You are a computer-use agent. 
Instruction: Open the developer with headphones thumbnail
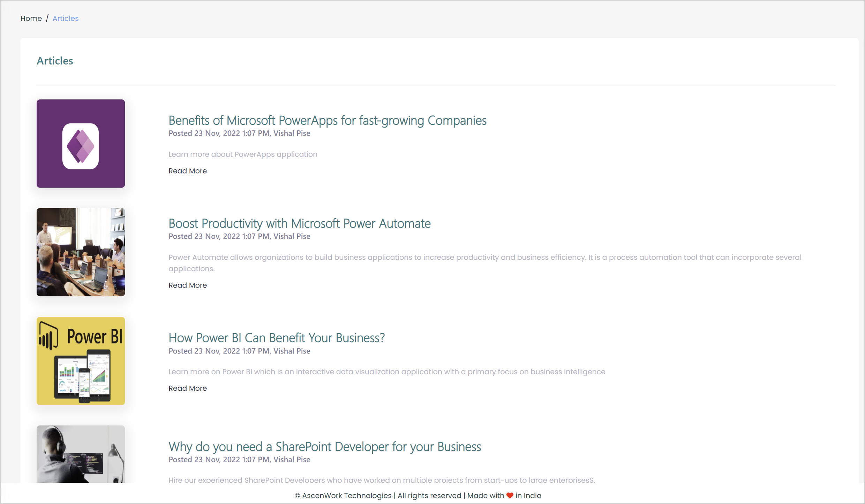click(81, 454)
